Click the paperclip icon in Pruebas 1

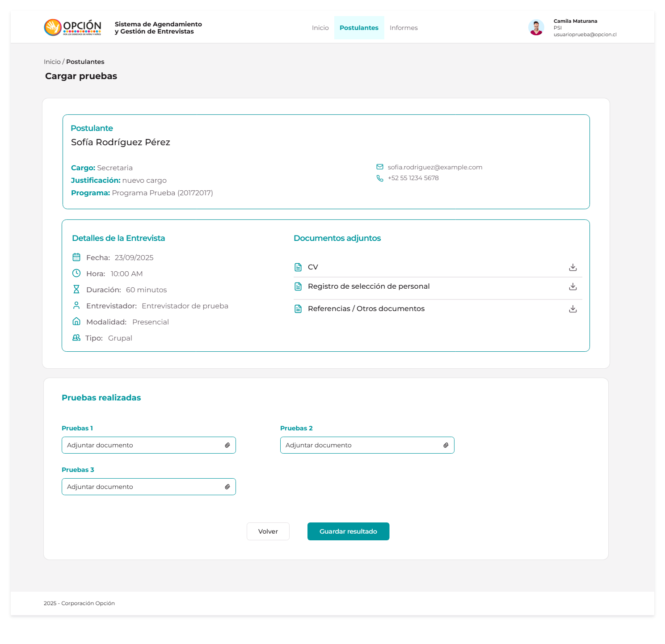(x=227, y=445)
